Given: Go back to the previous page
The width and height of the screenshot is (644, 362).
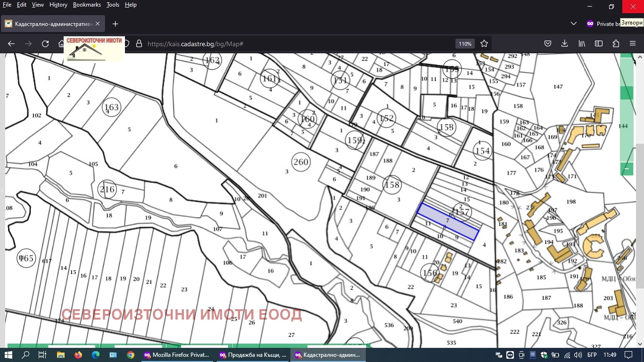Looking at the screenshot, I should click(x=11, y=44).
